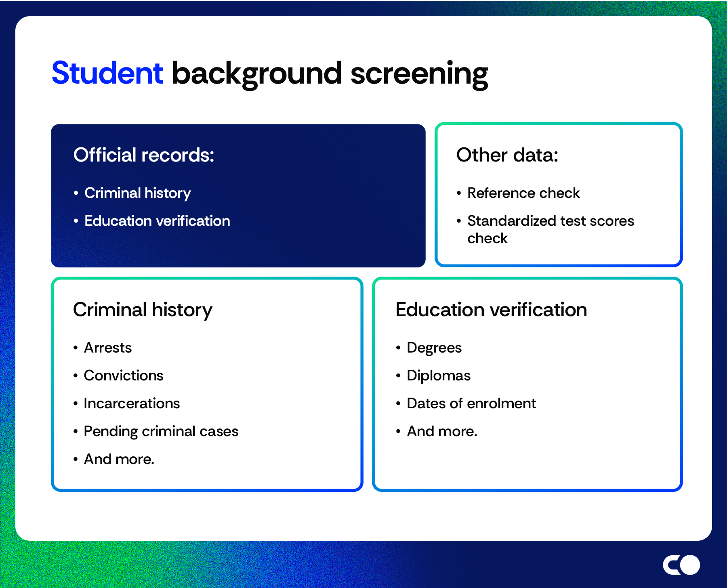Select the "Criminal history" card heading
This screenshot has width=727, height=588.
click(143, 310)
